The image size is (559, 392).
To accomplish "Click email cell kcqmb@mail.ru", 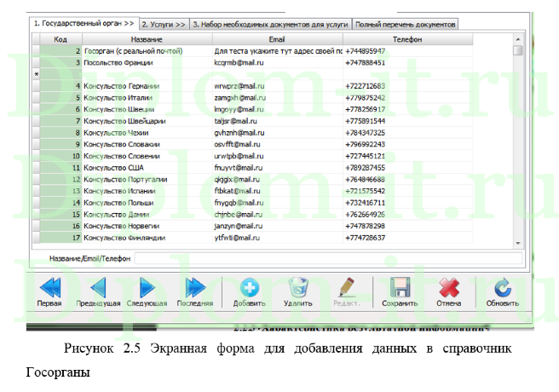I will click(277, 63).
